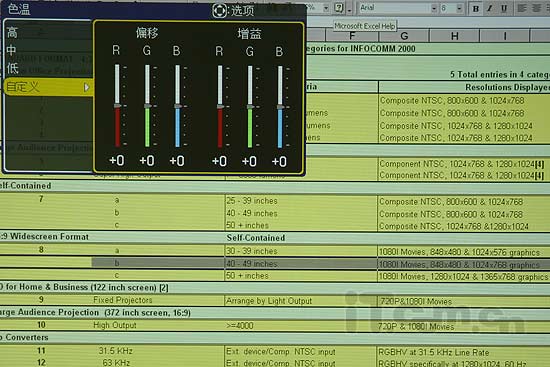Click the center alignment icon

point(536,8)
